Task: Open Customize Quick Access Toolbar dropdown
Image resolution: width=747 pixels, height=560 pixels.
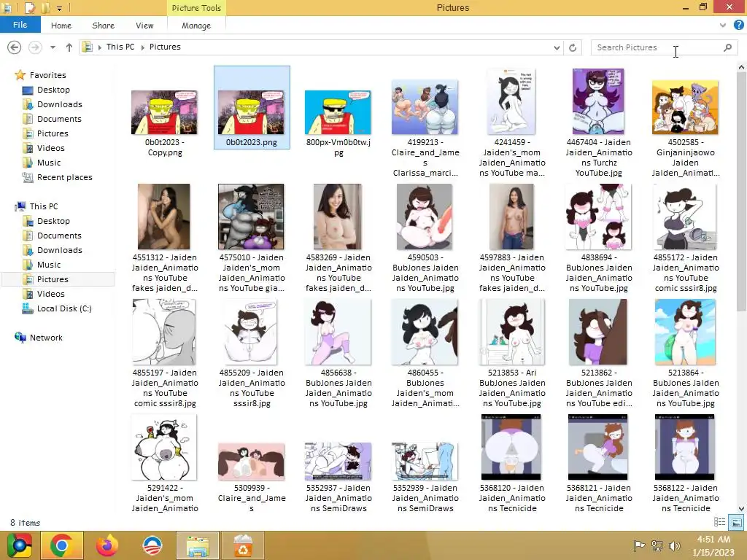Action: point(60,8)
